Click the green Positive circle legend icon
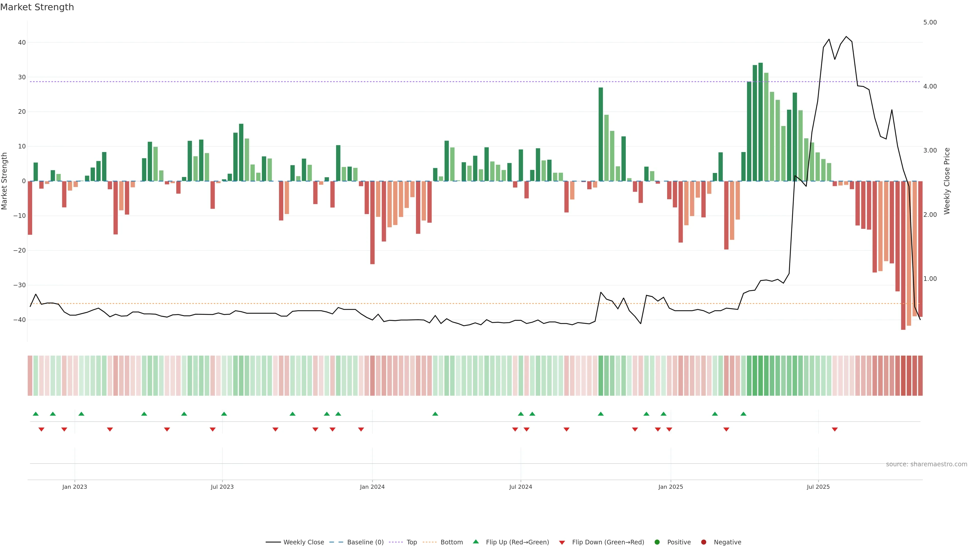 (x=657, y=542)
